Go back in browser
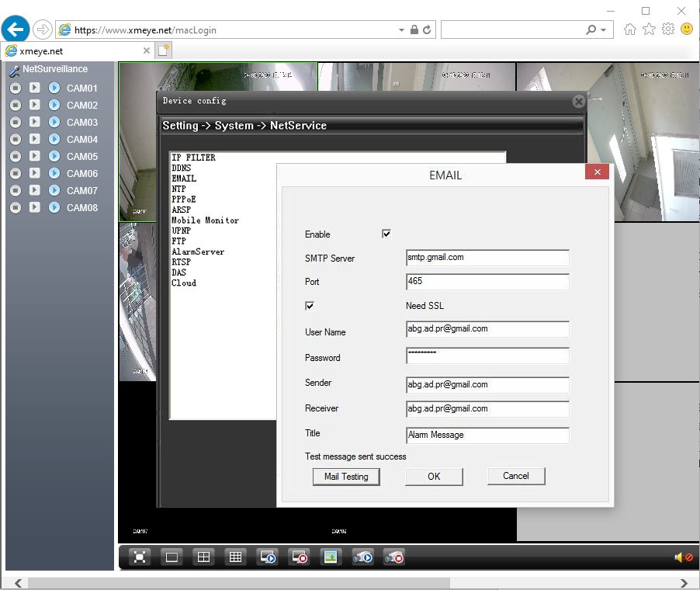The width and height of the screenshot is (700, 590). click(x=16, y=30)
